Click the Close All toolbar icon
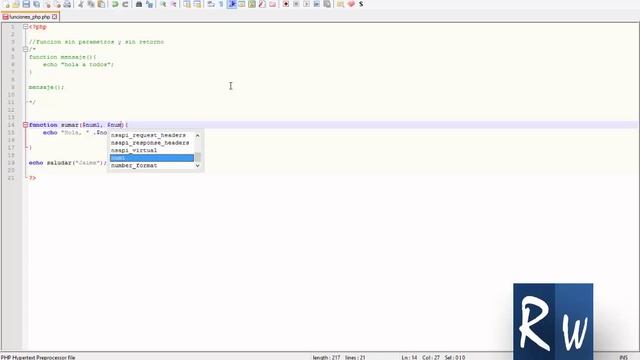640x360 pixels. (x=57, y=4)
